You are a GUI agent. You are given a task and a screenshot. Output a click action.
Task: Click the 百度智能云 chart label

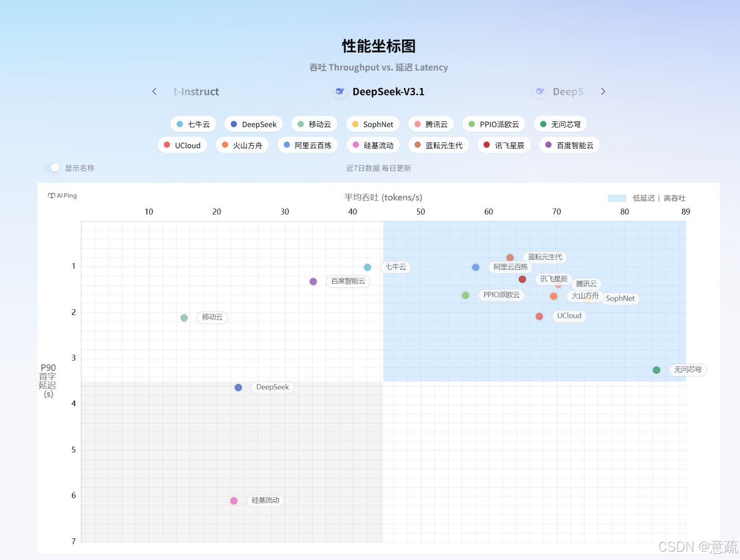[x=348, y=281]
